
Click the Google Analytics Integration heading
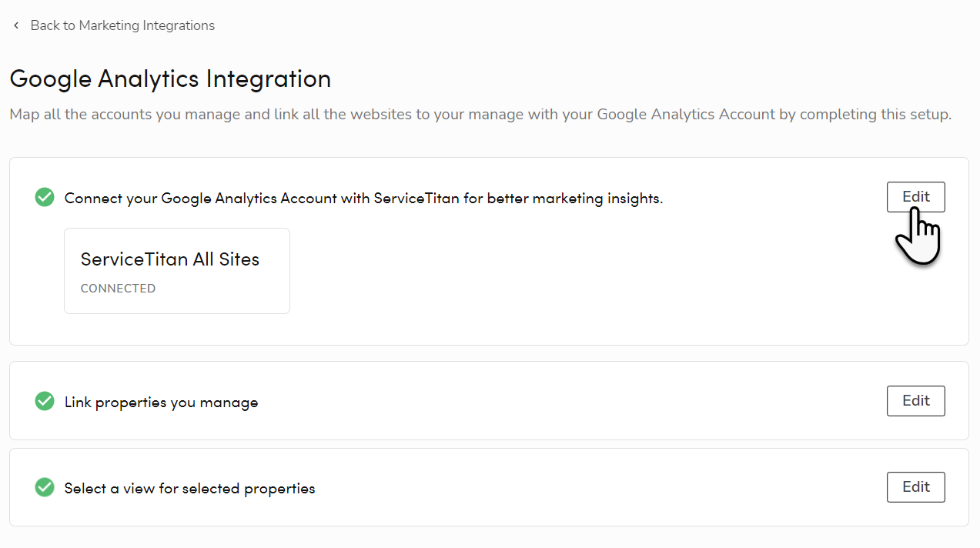(170, 79)
